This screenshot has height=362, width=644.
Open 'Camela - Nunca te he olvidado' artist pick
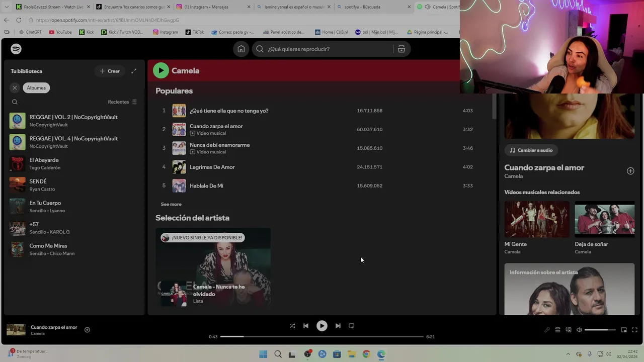click(213, 267)
